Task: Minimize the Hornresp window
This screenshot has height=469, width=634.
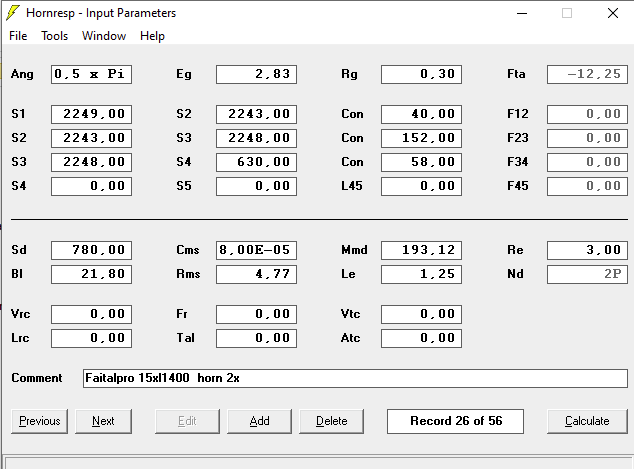Action: tap(522, 13)
